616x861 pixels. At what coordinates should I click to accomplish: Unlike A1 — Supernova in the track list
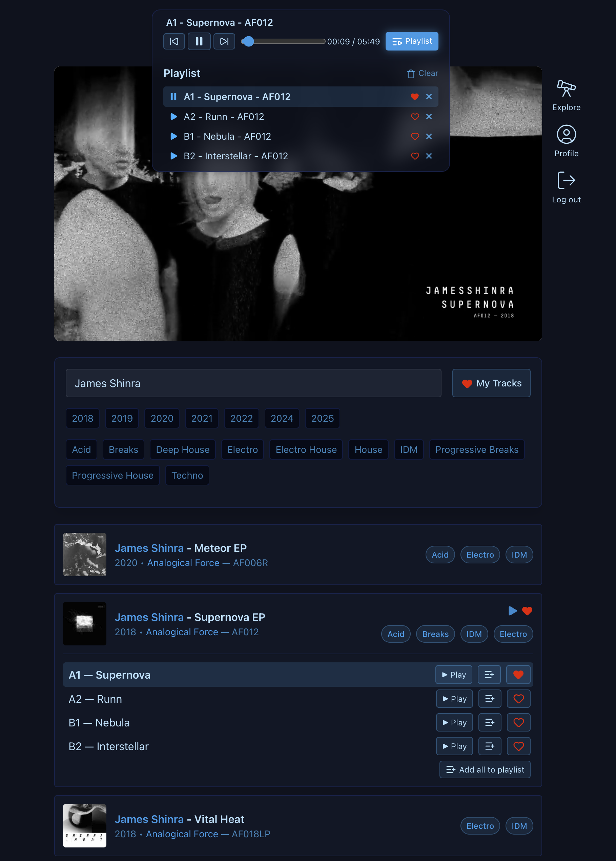[x=518, y=675]
